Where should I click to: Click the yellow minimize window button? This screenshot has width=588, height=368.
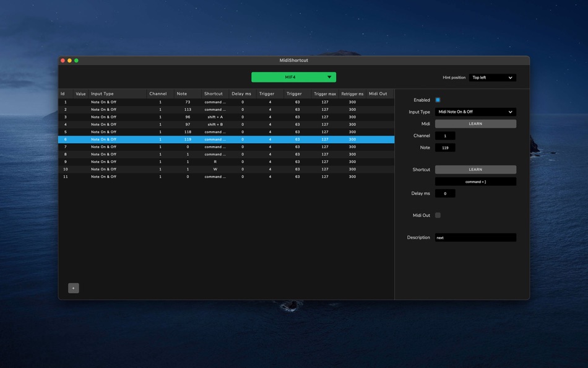(x=70, y=61)
